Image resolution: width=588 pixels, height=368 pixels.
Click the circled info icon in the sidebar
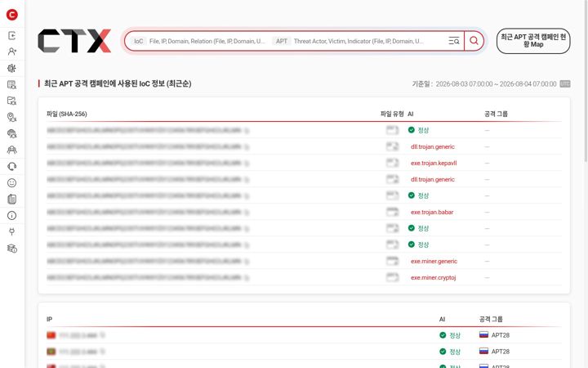coord(12,216)
